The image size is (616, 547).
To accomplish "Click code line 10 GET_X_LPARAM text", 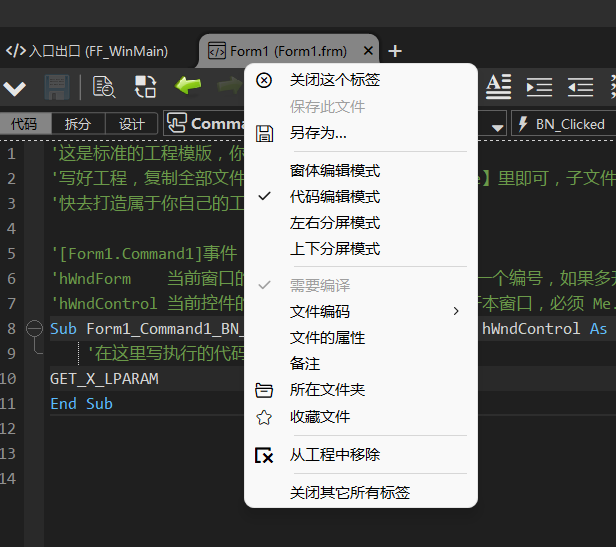I will (x=104, y=379).
